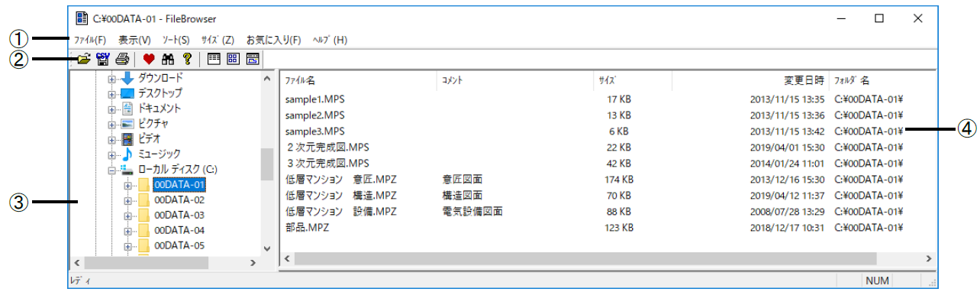Expand the 00DATA-02 folder node
The height and width of the screenshot is (292, 980).
(x=127, y=200)
